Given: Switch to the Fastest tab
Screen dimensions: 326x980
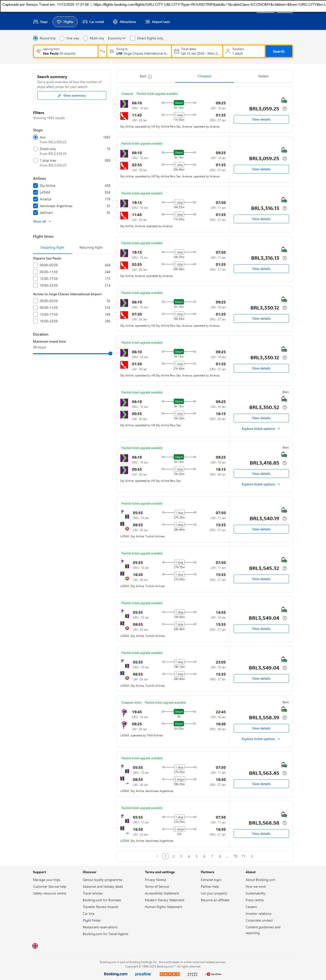Looking at the screenshot, I should click(263, 76).
